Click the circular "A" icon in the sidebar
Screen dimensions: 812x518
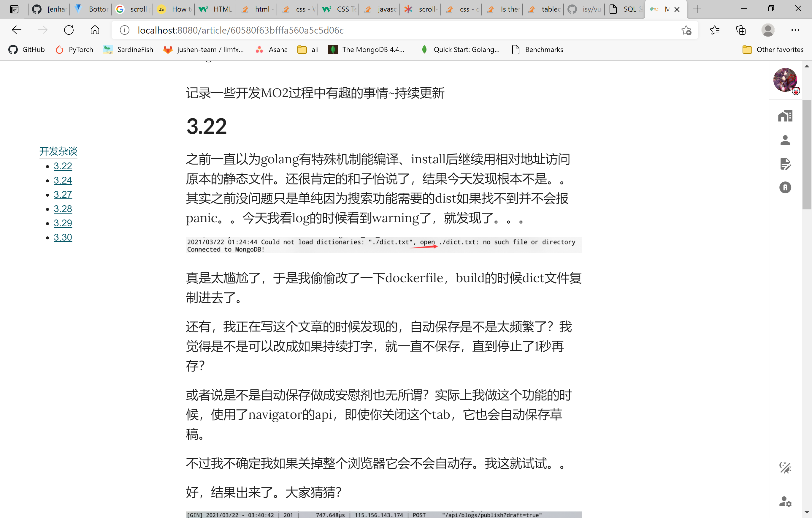[x=785, y=187]
